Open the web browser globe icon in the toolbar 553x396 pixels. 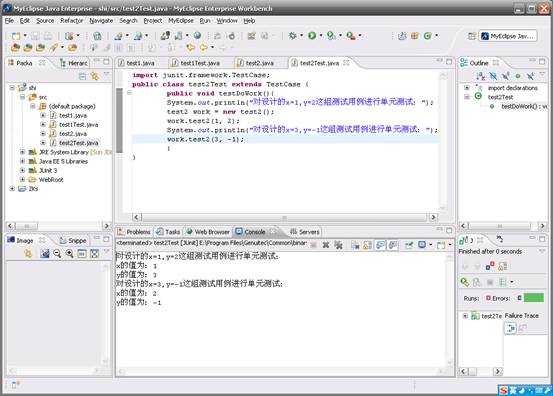[x=197, y=35]
